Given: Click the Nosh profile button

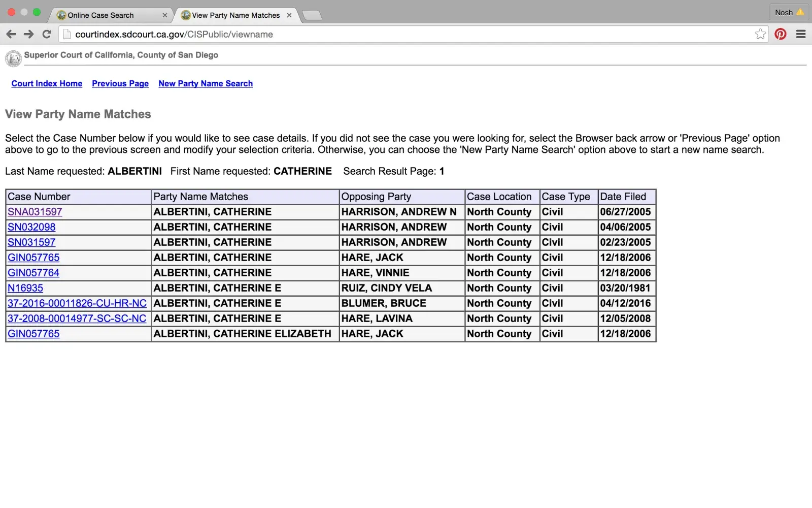Looking at the screenshot, I should tap(789, 12).
